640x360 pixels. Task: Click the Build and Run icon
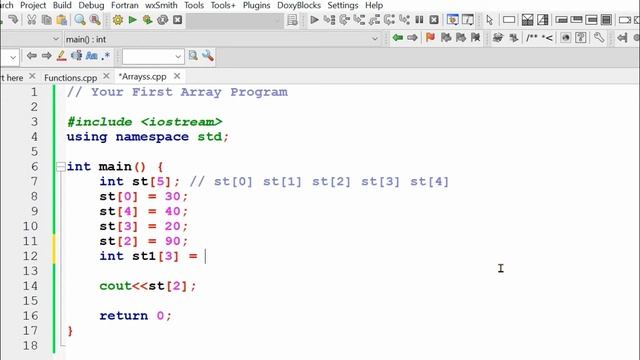147,20
